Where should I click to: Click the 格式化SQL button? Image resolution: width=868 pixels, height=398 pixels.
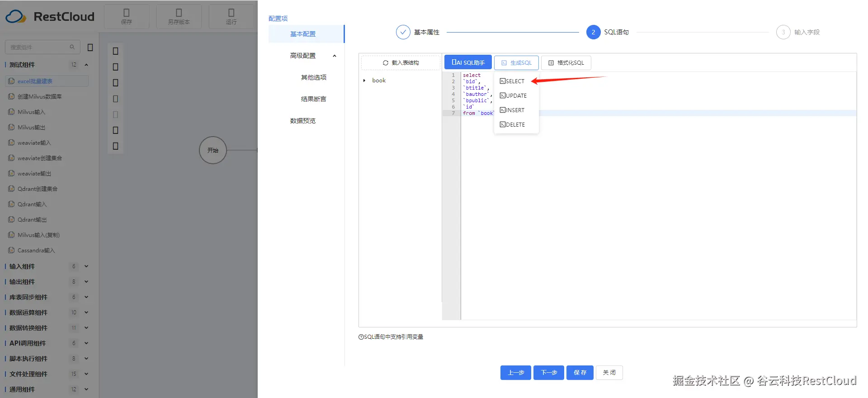click(566, 63)
